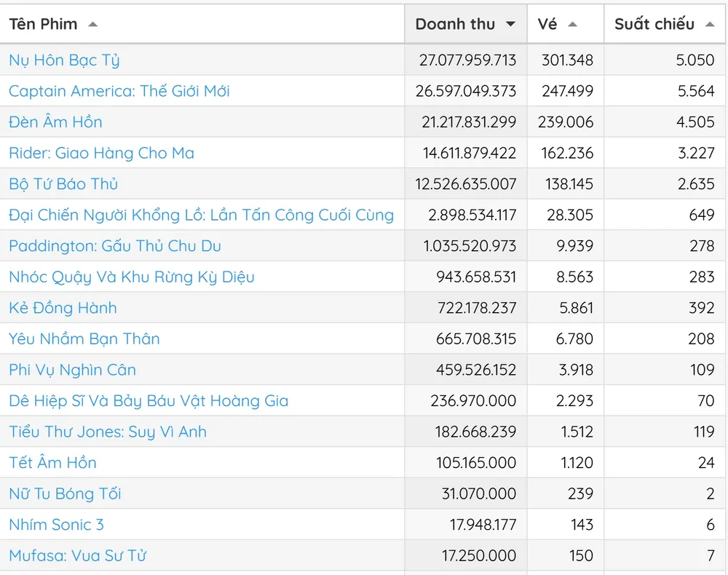
Task: Open Yêu Nhầm Bạn Thân link
Action: [84, 338]
